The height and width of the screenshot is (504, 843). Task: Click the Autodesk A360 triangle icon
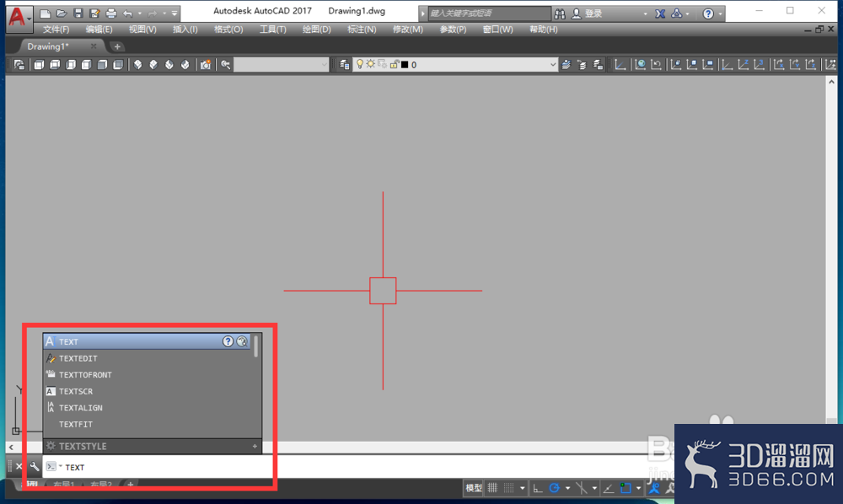(x=677, y=13)
